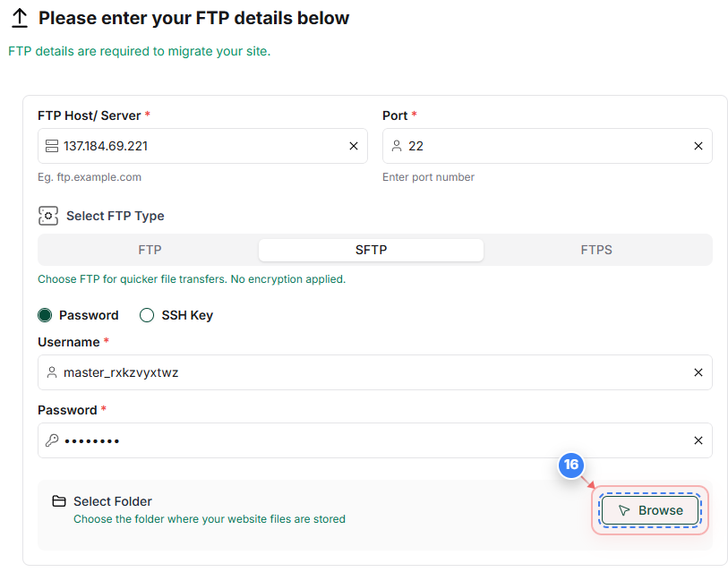Click the person icon in Username field
Screen dimensions: 728x572
pyautogui.click(x=53, y=372)
